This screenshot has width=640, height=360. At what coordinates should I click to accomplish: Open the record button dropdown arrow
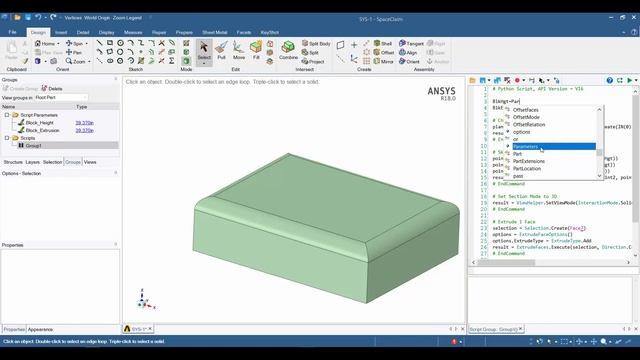[x=524, y=80]
